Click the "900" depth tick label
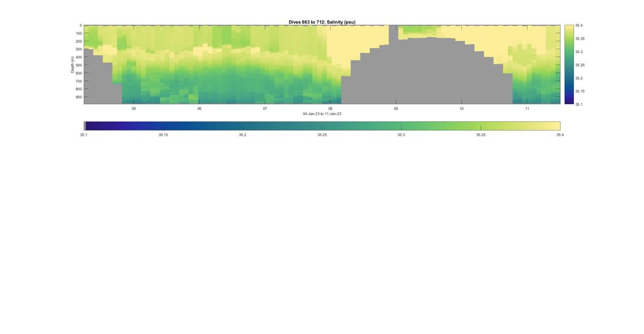Screen dimensions: 644x334 pos(78,97)
